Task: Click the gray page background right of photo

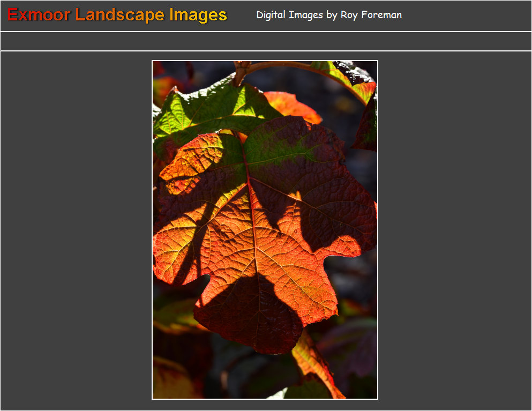Action: (455, 230)
